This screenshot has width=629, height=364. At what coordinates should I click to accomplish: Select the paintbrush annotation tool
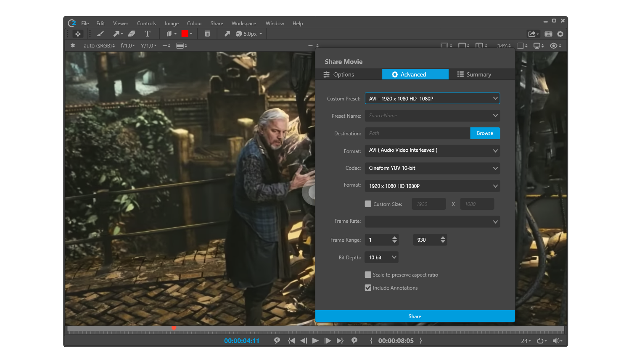(100, 34)
